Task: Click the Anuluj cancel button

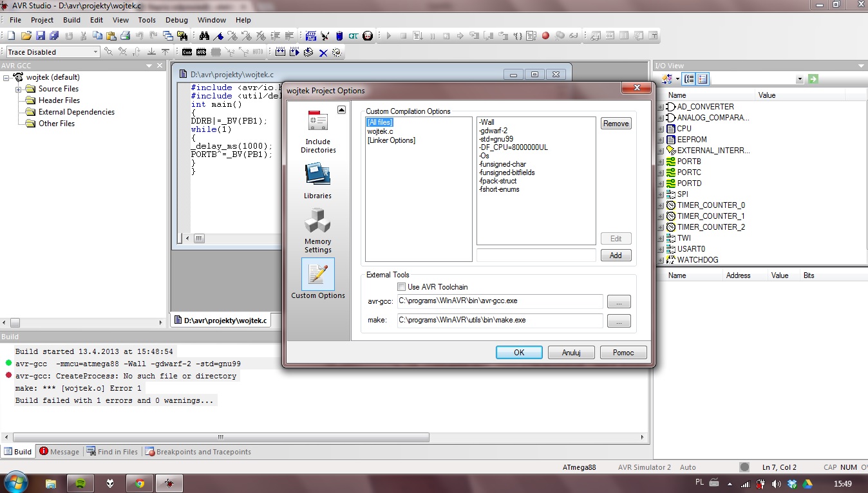Action: click(571, 352)
